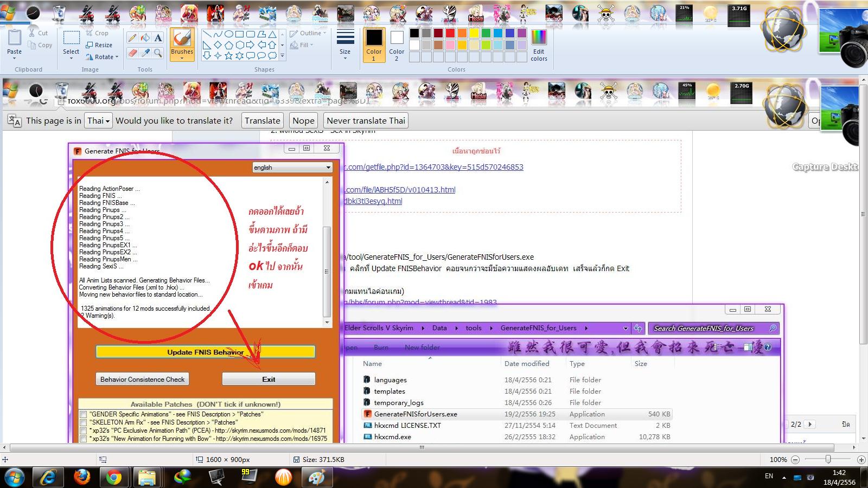The width and height of the screenshot is (868, 488).
Task: Open Google Chrome from the taskbar
Action: pyautogui.click(x=114, y=477)
